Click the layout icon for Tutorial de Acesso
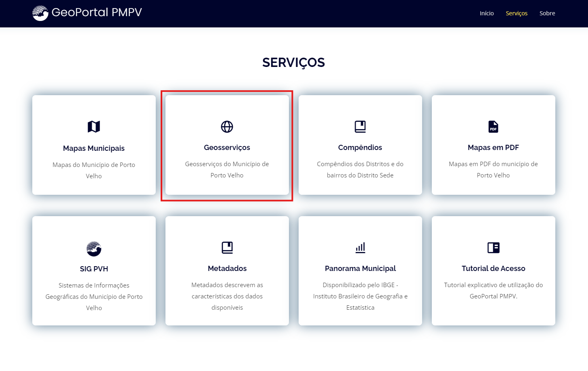The height and width of the screenshot is (371, 588). tap(493, 248)
